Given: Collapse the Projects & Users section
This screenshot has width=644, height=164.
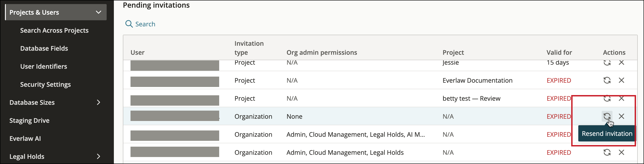Looking at the screenshot, I should pos(99,12).
